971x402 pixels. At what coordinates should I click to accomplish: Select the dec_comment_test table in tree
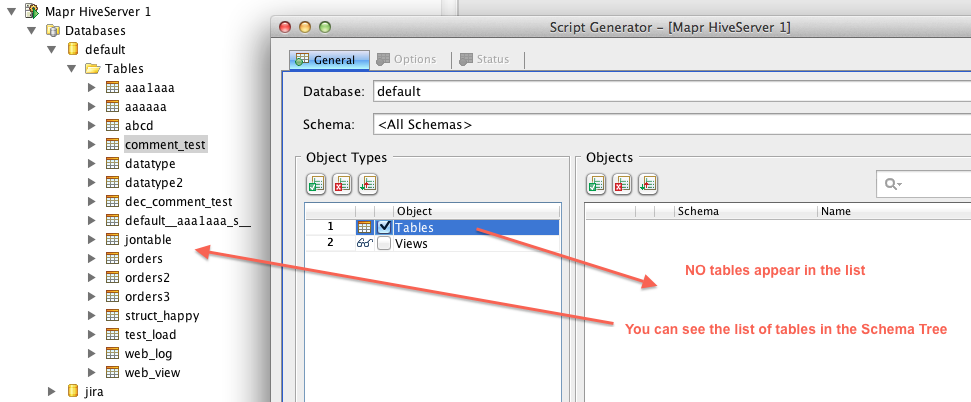point(178,201)
